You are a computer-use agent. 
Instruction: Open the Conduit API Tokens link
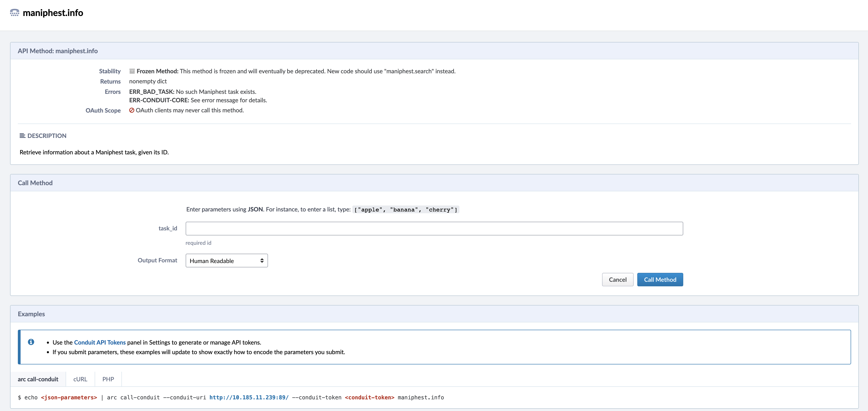point(99,342)
